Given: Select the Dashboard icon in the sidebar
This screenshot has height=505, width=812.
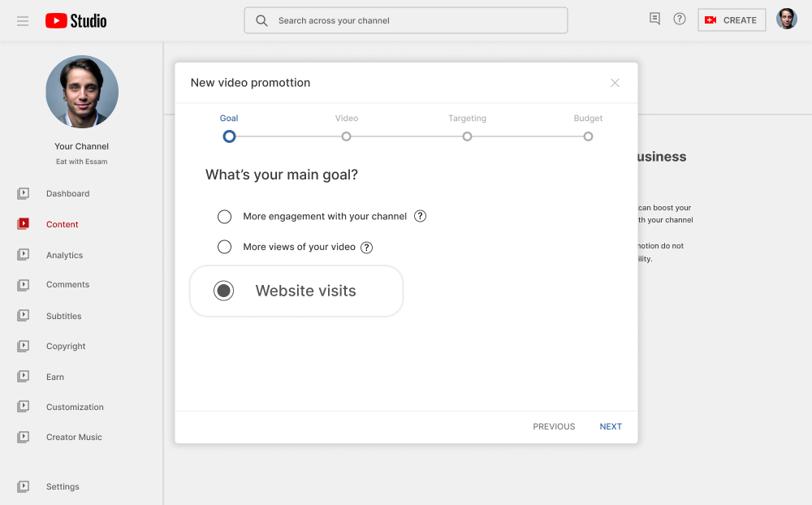Looking at the screenshot, I should pyautogui.click(x=24, y=193).
